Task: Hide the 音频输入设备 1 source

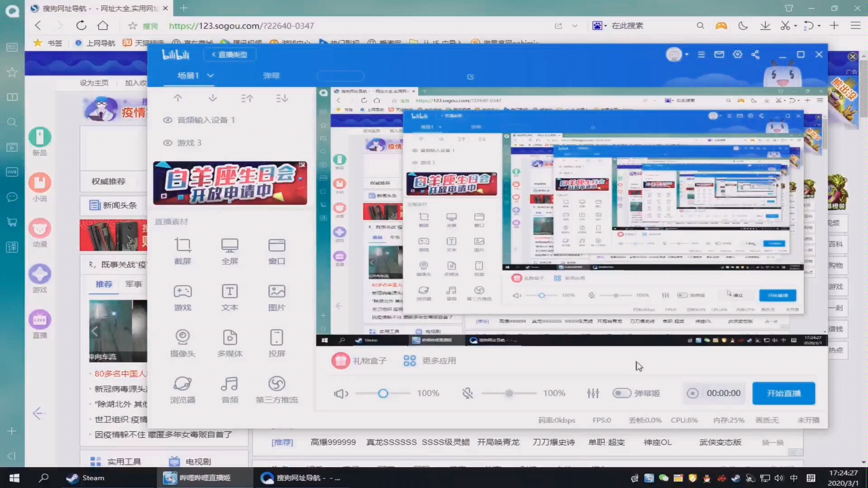Action: coord(167,120)
